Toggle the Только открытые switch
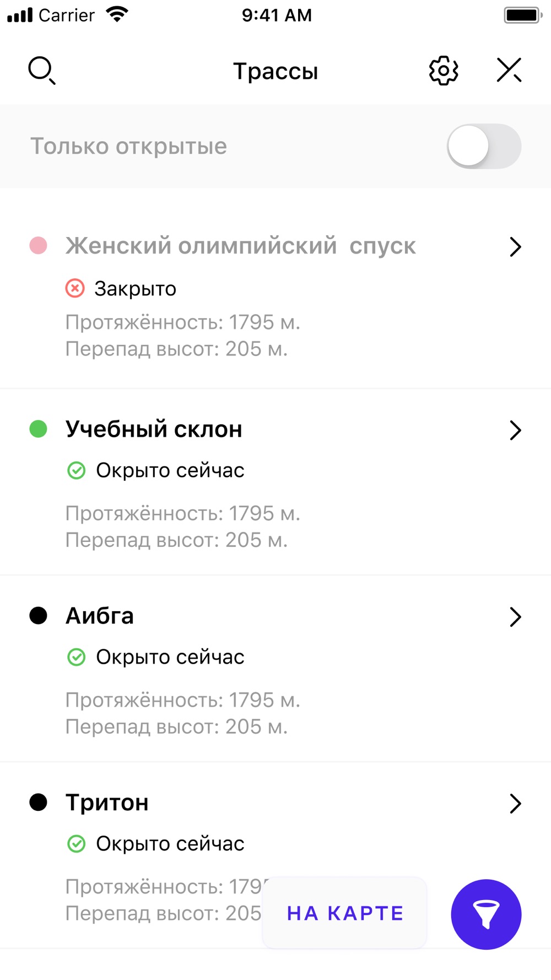The image size is (551, 980). pos(484,146)
